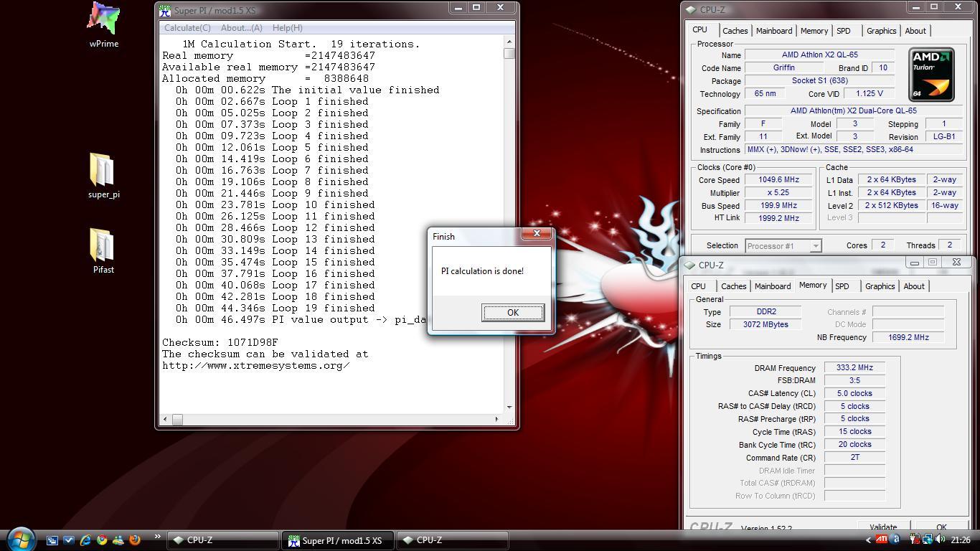The height and width of the screenshot is (551, 980).
Task: Click OK in Finish dialog
Action: (512, 312)
